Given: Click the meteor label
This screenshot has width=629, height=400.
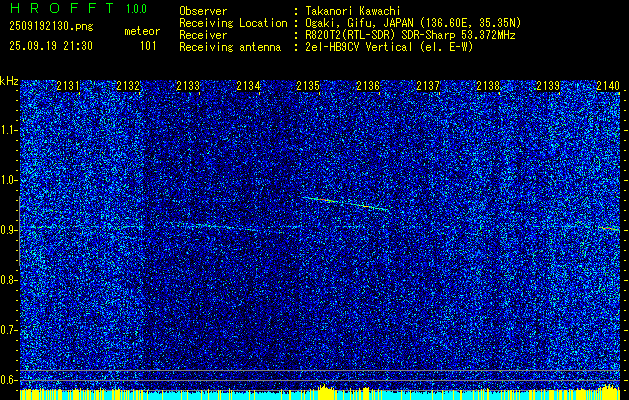Looking at the screenshot, I should pyautogui.click(x=142, y=31).
